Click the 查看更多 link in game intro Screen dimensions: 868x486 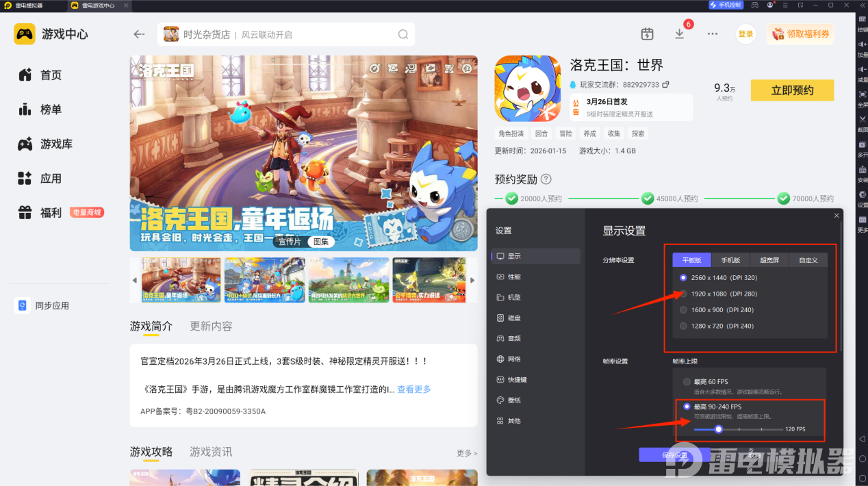(414, 389)
